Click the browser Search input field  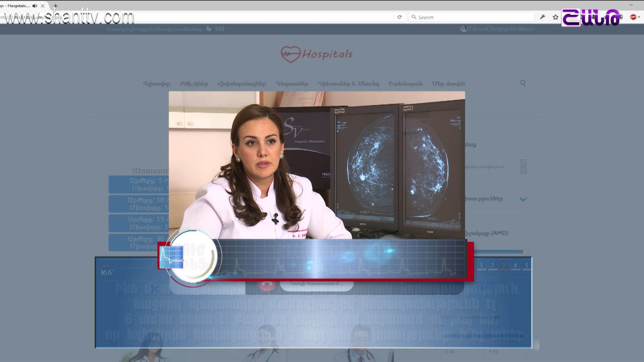tap(471, 17)
